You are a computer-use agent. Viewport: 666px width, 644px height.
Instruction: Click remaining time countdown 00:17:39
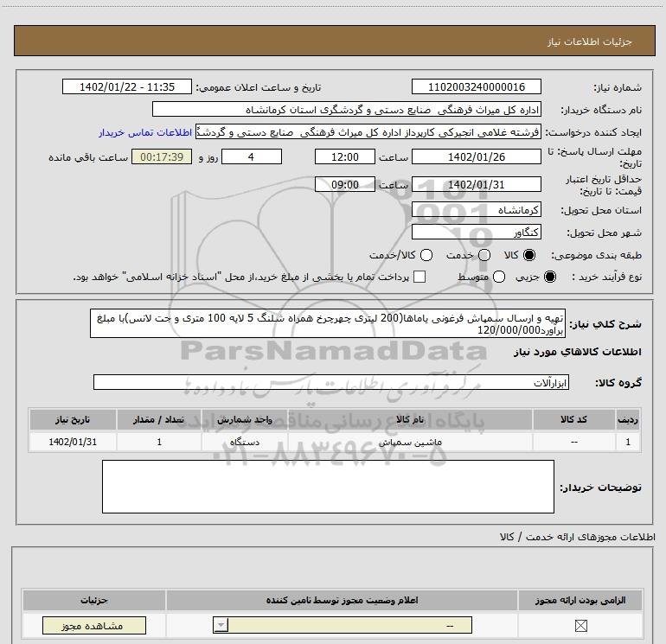pyautogui.click(x=162, y=156)
